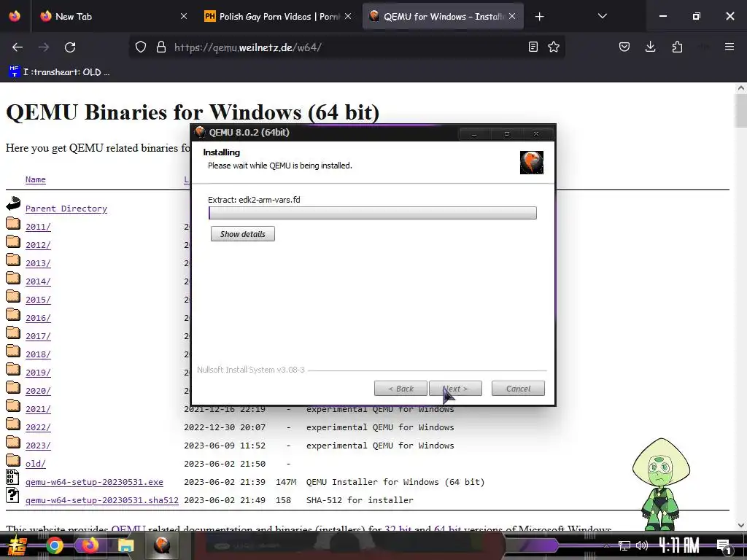Open the 2019/ directory
Screen dimensions: 747x560
coord(38,373)
